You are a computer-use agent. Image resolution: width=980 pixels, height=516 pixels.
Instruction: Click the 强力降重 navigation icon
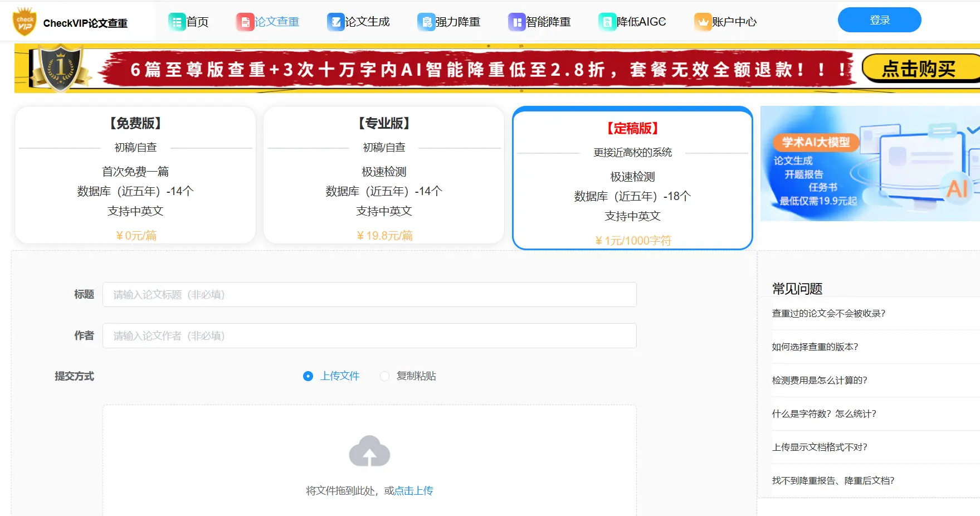(426, 22)
